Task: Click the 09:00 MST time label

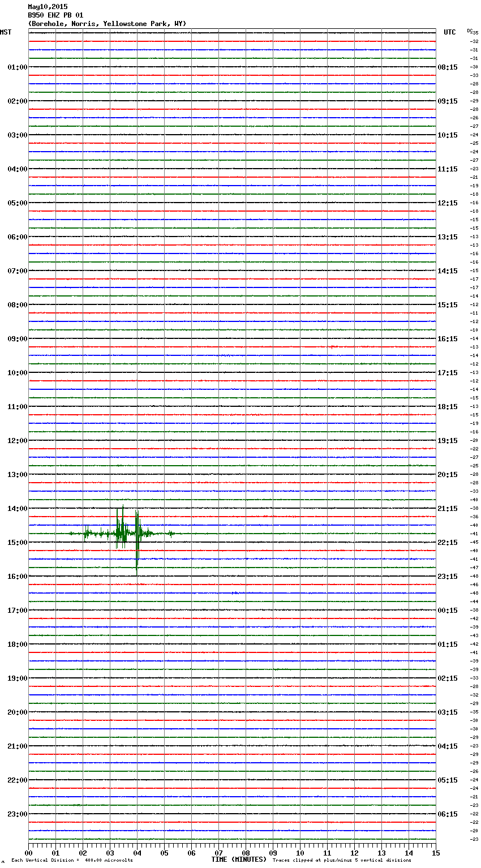Action: [17, 339]
